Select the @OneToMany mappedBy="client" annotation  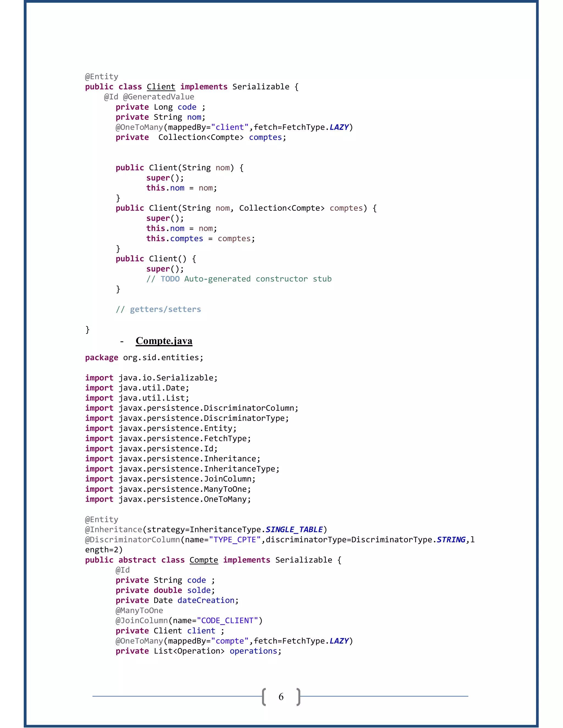[234, 127]
